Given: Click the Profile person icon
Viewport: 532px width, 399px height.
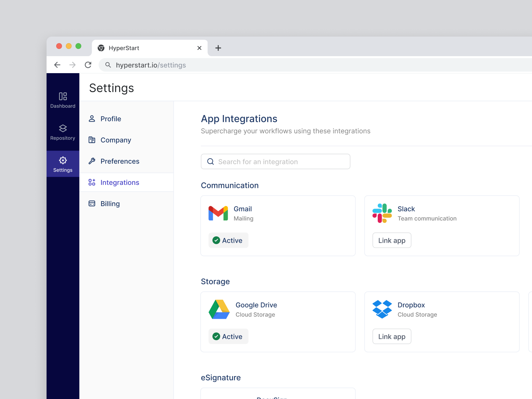Looking at the screenshot, I should [92, 118].
